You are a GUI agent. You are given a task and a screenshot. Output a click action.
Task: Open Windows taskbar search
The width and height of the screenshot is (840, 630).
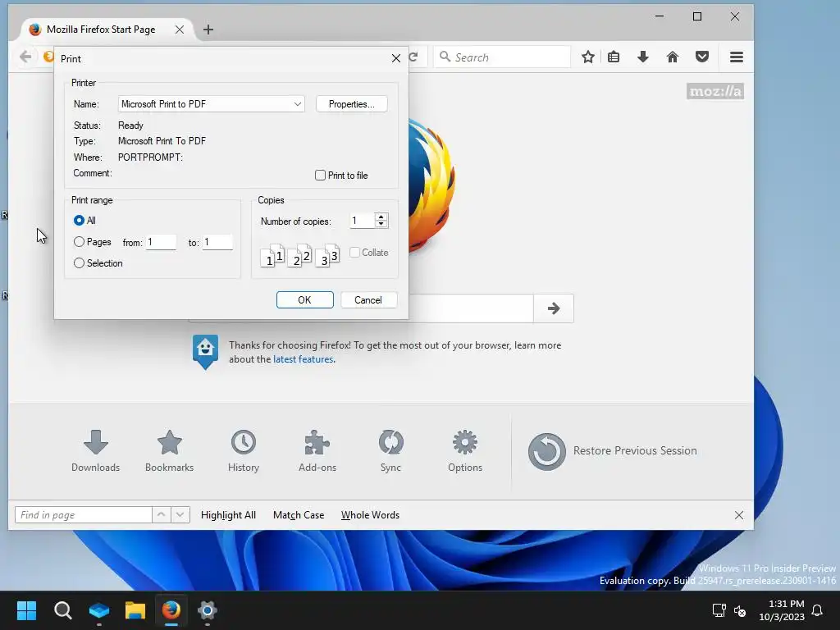[62, 610]
